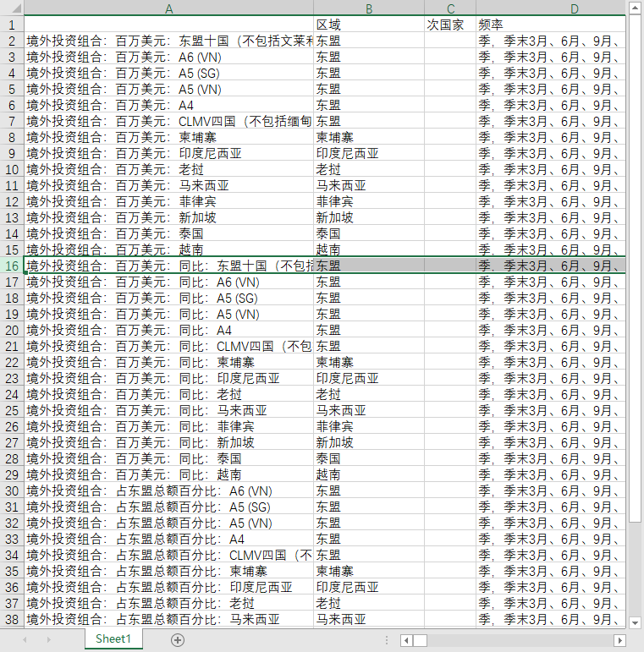Click cell B14 '泰国' in 区域 column
644x652 pixels.
[369, 233]
